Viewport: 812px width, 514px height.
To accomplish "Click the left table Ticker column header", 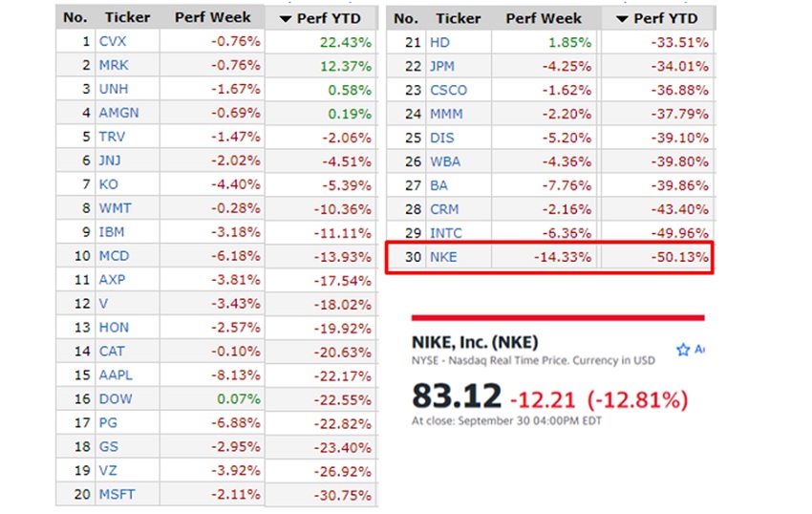I will tap(127, 17).
